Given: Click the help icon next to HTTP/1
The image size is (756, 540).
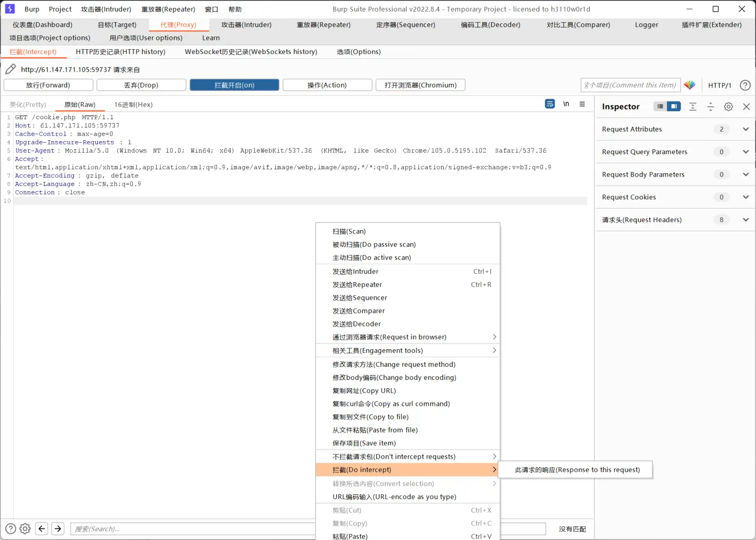Looking at the screenshot, I should coord(745,85).
